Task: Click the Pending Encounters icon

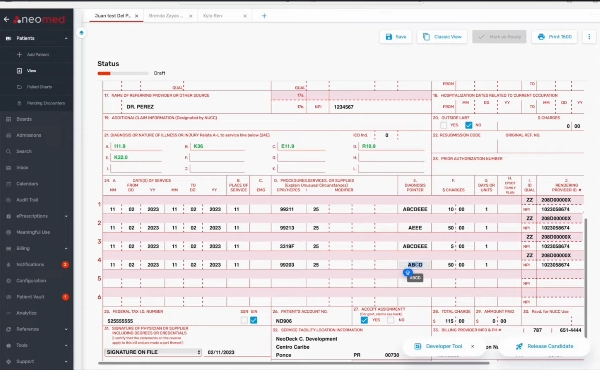Action: point(19,103)
